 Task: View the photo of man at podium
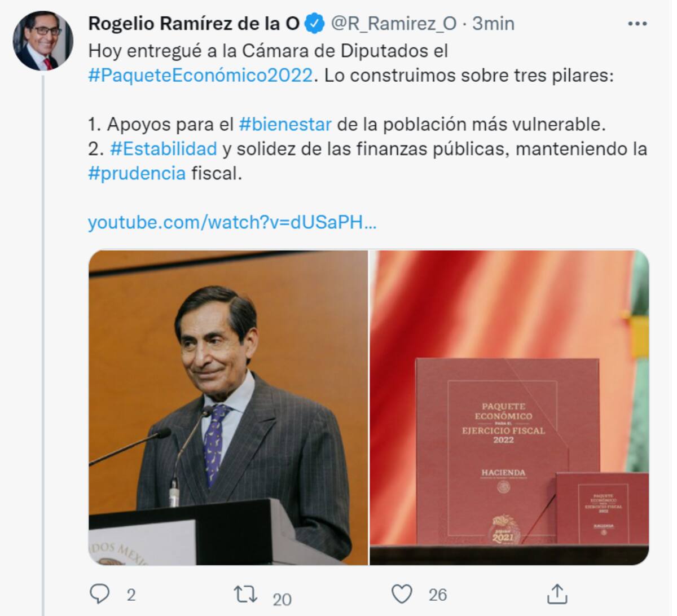[228, 407]
